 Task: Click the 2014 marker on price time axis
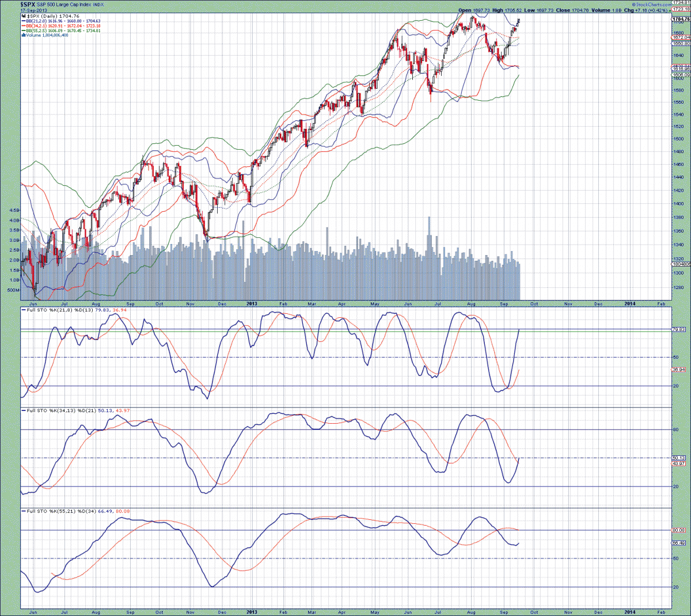point(630,303)
